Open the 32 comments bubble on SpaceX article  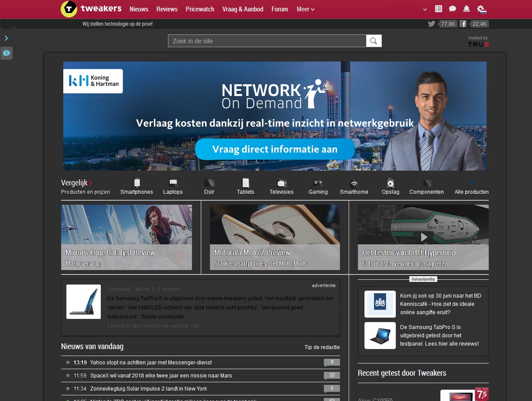point(332,376)
